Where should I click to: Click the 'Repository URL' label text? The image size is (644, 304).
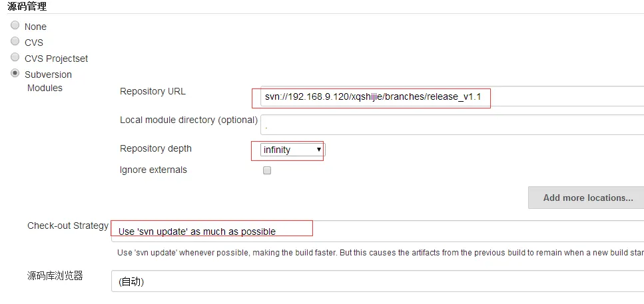pyautogui.click(x=153, y=91)
